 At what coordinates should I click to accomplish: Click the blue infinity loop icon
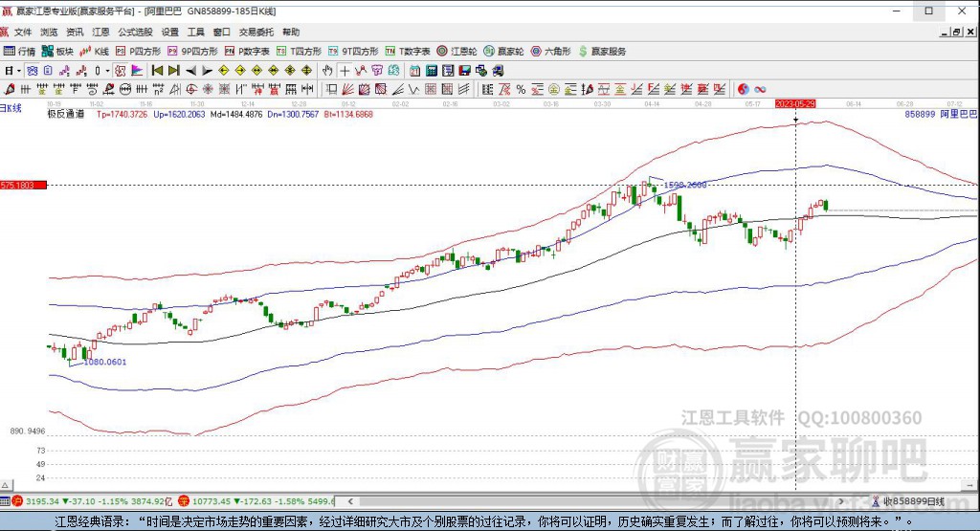(x=760, y=89)
